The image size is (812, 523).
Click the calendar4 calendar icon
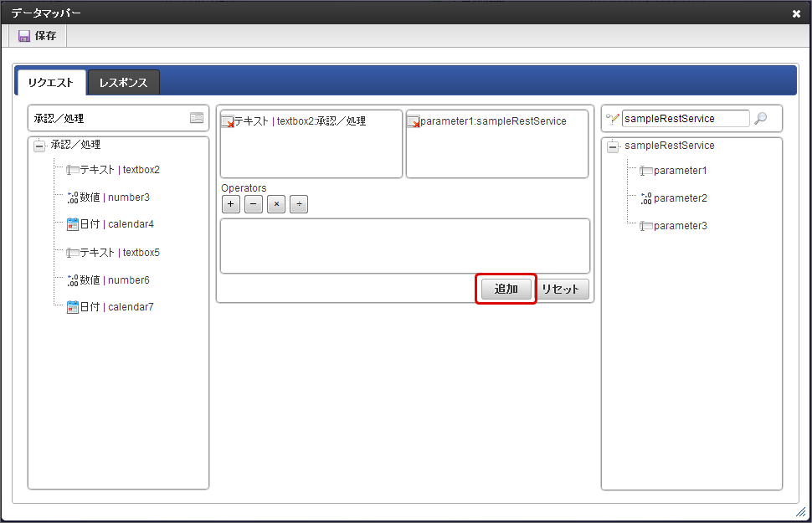73,224
